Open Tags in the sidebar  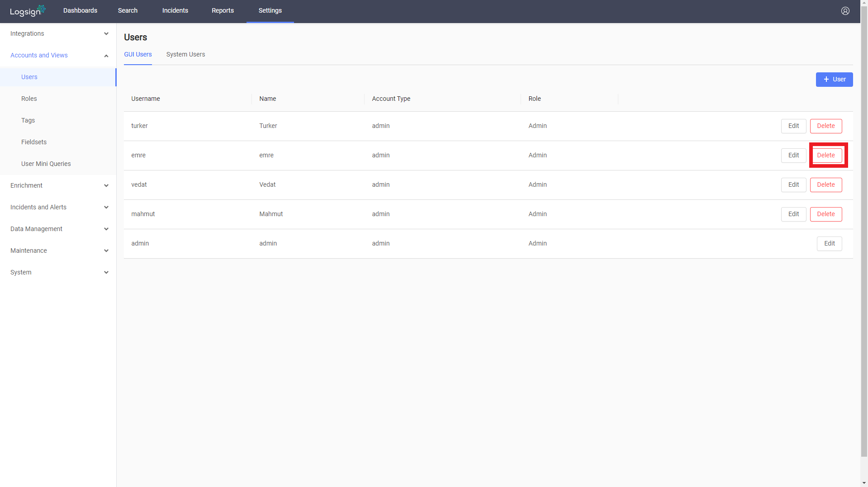coord(58,120)
